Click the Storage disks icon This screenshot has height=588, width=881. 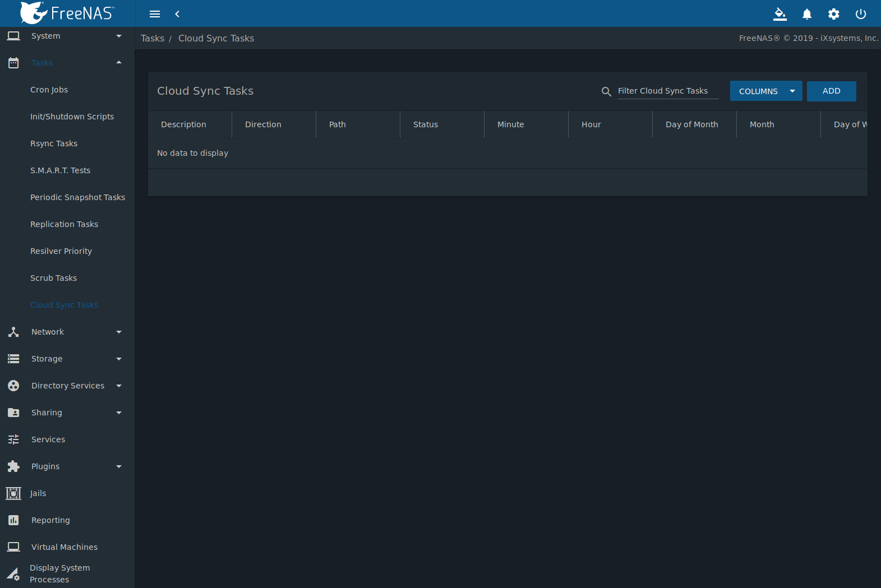13,359
